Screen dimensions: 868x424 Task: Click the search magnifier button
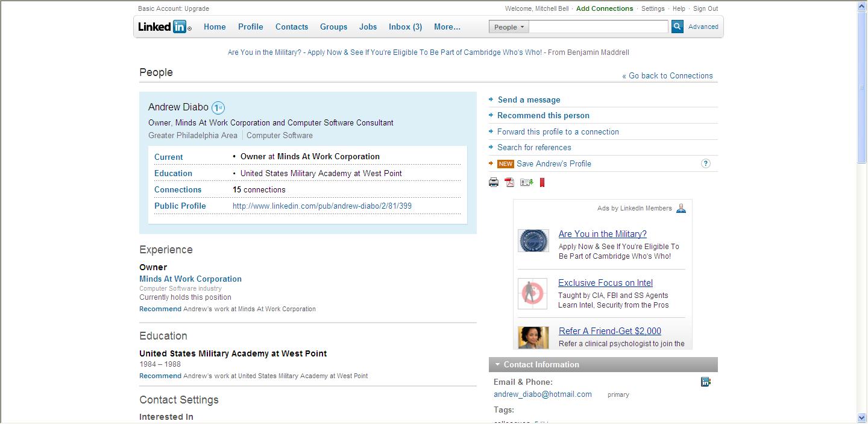678,27
